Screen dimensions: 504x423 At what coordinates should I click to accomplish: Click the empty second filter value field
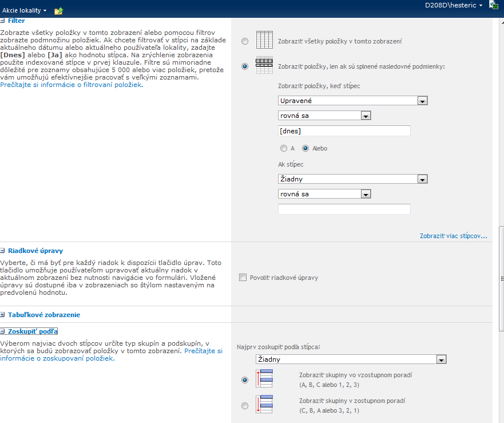[x=344, y=209]
